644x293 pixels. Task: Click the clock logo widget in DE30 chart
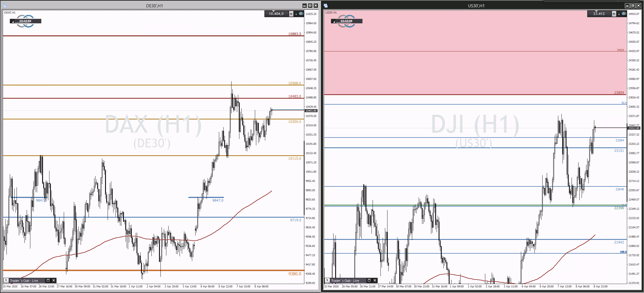(26, 21)
